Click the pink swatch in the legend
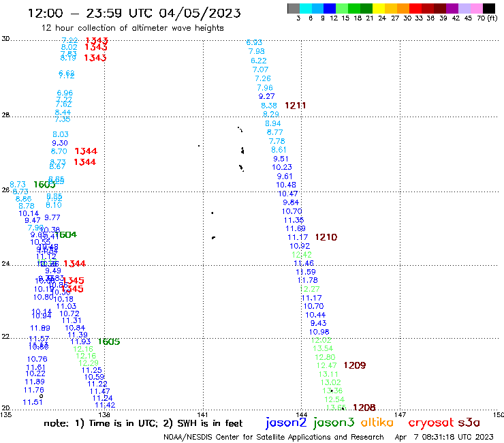 pyautogui.click(x=477, y=8)
